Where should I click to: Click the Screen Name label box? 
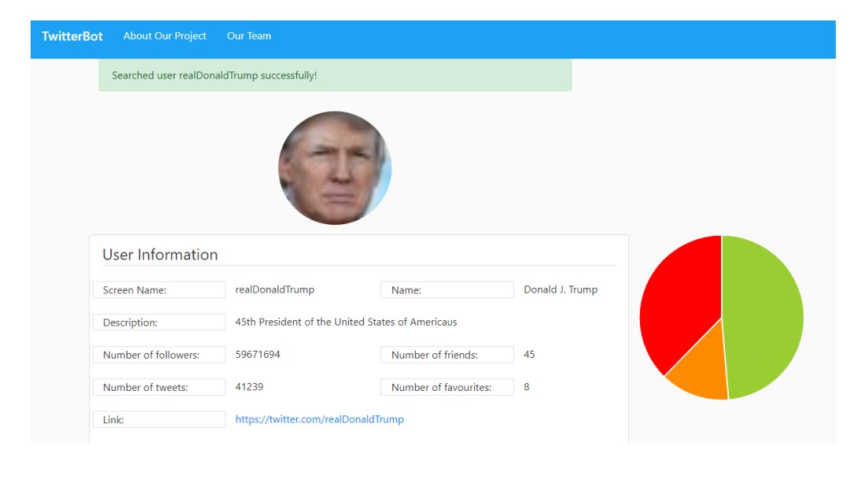159,289
